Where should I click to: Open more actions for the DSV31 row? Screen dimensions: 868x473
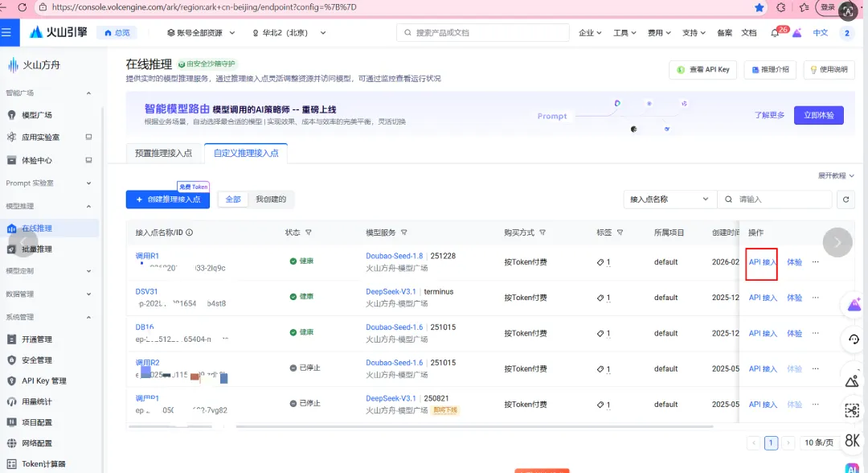816,298
